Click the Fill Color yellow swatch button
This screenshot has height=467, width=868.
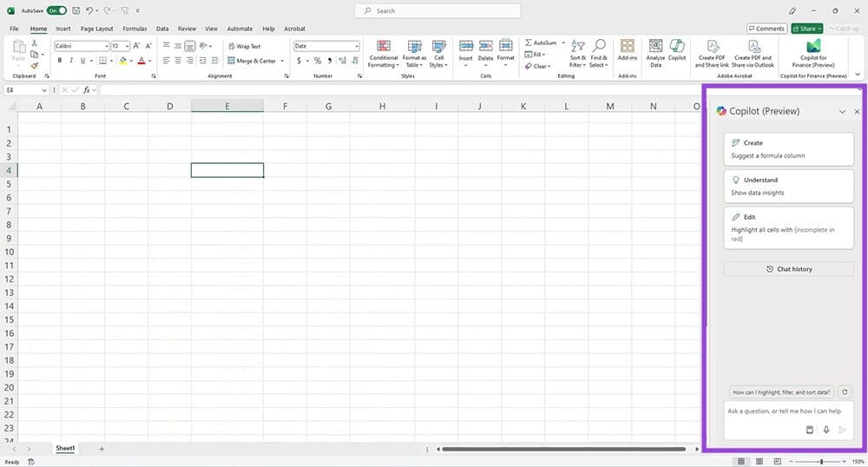pos(123,60)
